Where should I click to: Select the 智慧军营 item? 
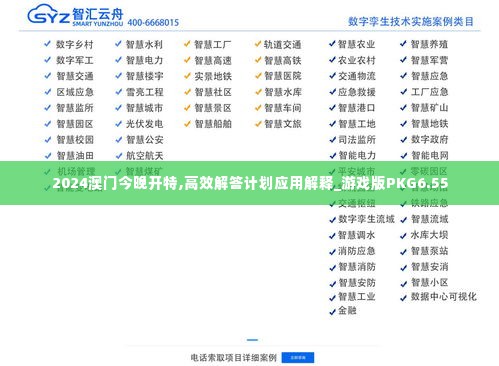click(429, 60)
